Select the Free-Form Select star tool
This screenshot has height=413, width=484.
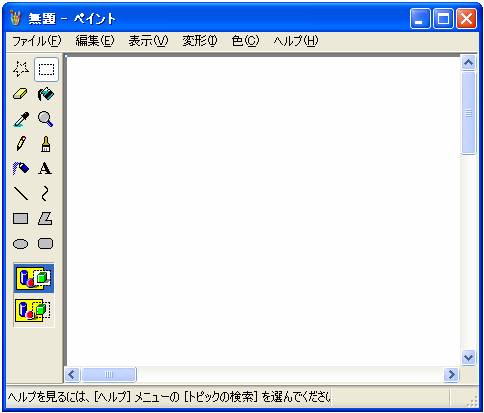tap(21, 69)
